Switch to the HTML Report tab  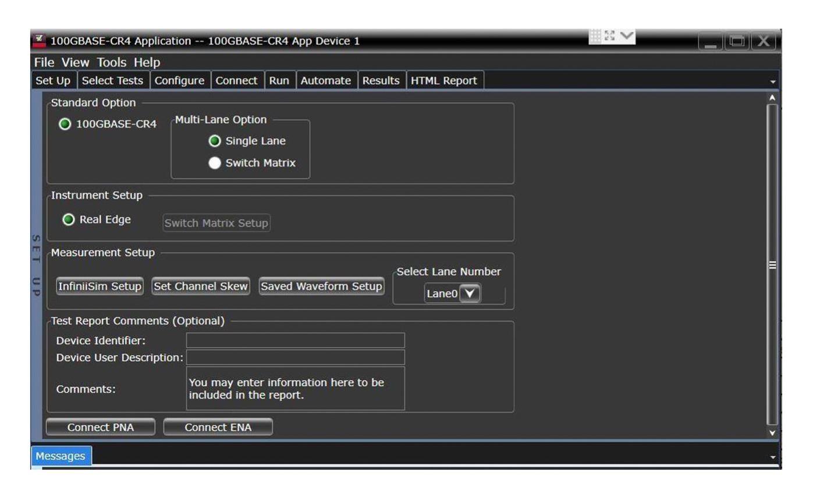click(x=444, y=81)
